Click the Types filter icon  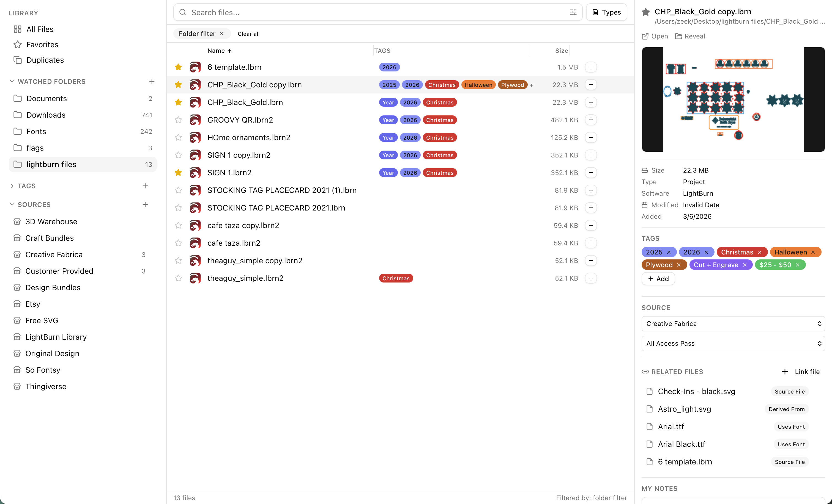point(606,12)
